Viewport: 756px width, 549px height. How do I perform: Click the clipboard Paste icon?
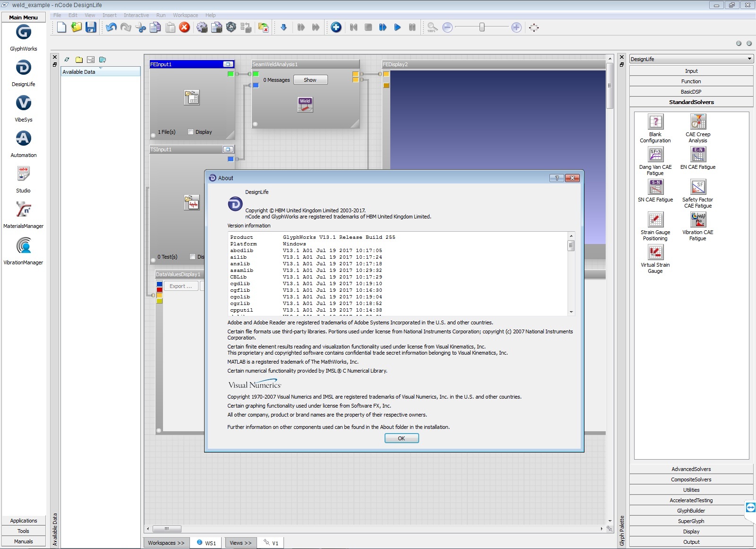click(170, 27)
